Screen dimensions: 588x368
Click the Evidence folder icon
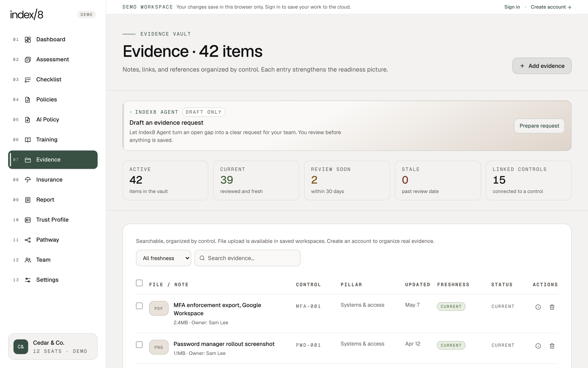coord(28,160)
